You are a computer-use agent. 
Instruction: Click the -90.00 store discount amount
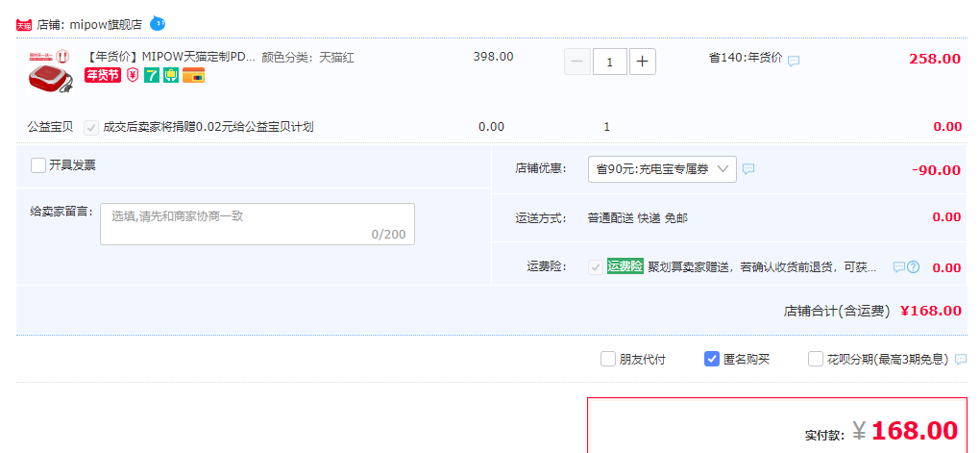click(936, 170)
